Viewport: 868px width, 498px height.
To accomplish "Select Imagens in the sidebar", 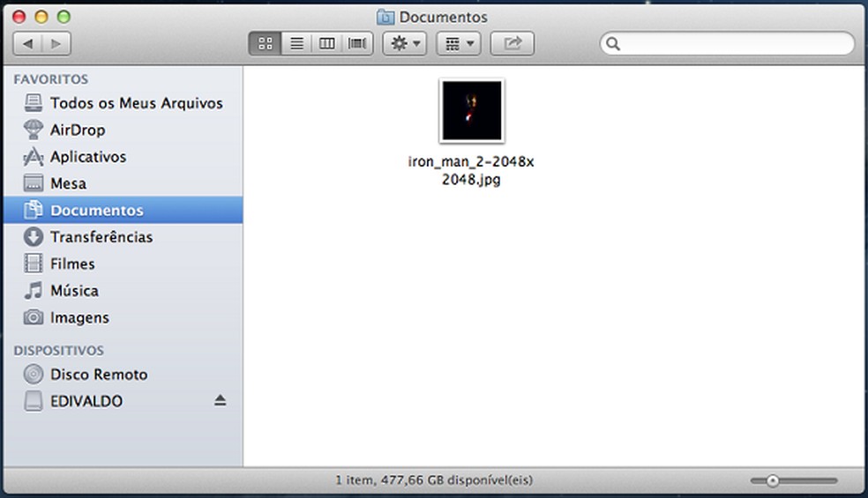I will pyautogui.click(x=123, y=317).
